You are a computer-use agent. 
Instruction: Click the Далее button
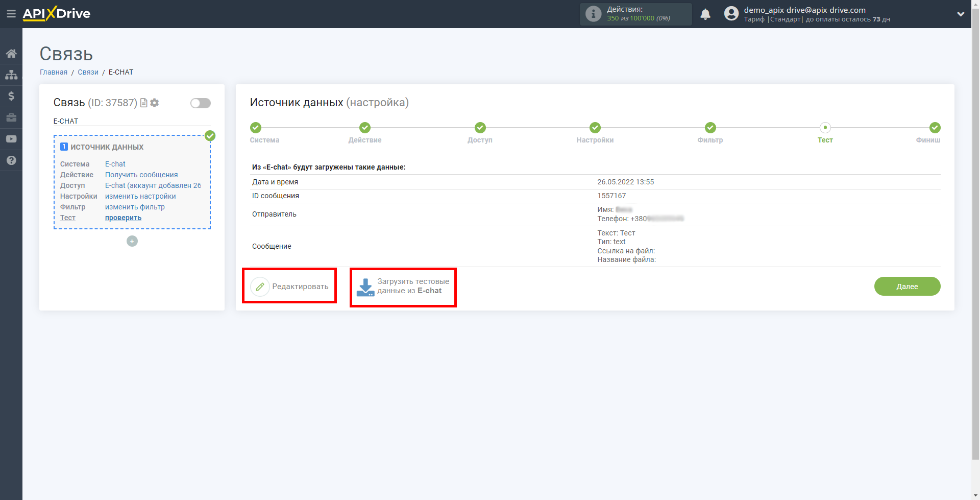[907, 287]
